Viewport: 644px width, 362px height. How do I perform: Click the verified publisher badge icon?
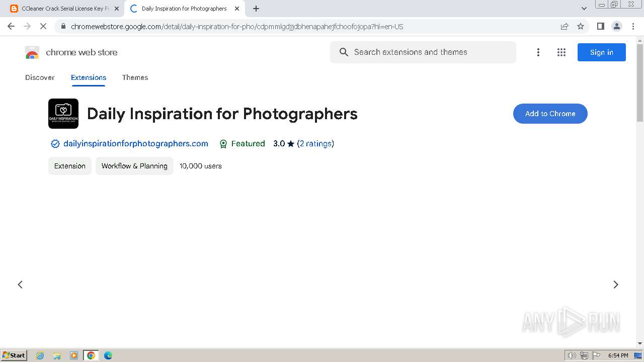55,144
